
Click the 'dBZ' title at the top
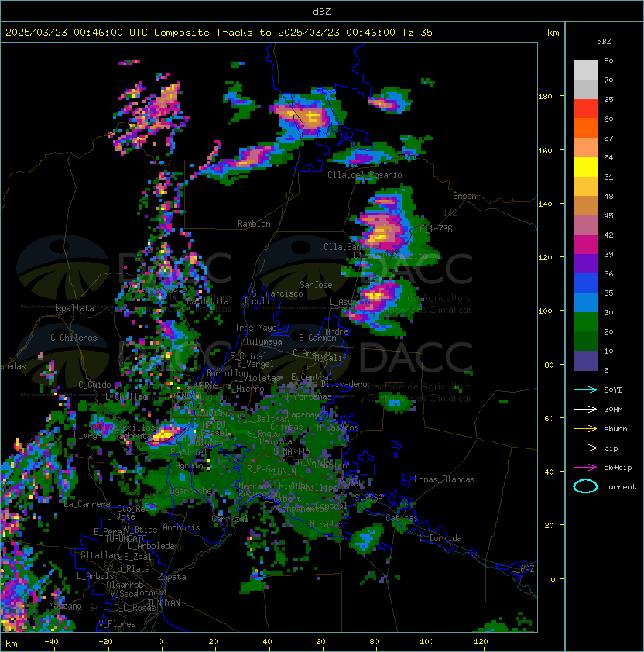tap(322, 12)
